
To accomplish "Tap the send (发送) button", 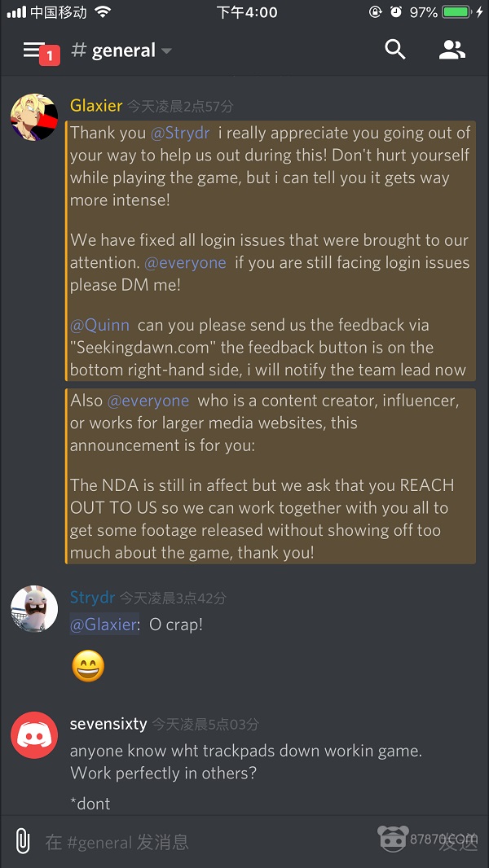I will (x=457, y=843).
